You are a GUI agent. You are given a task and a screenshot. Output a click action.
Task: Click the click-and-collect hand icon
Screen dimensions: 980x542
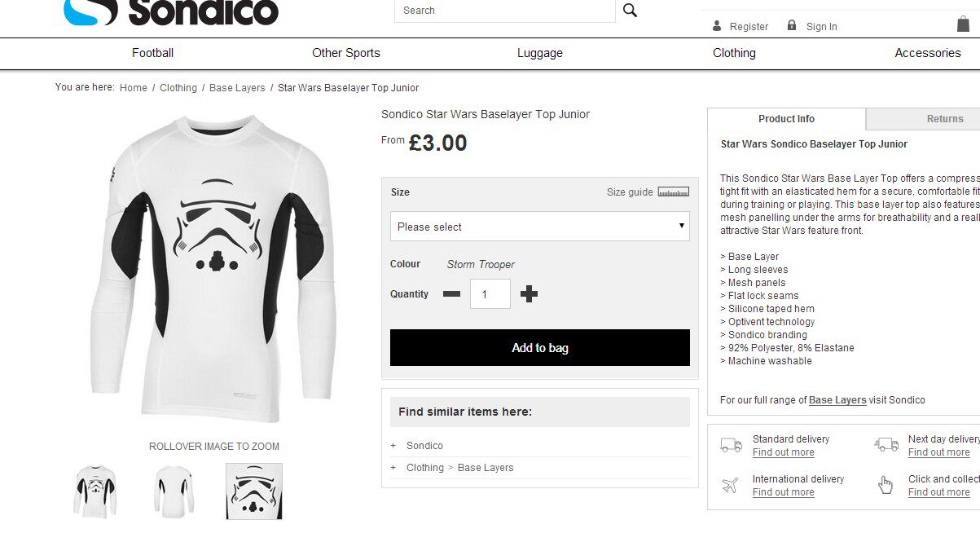pyautogui.click(x=886, y=485)
